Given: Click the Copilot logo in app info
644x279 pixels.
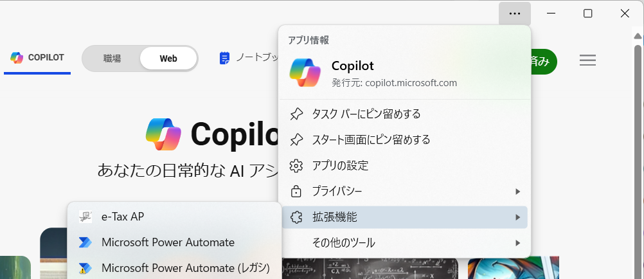Looking at the screenshot, I should [x=305, y=73].
